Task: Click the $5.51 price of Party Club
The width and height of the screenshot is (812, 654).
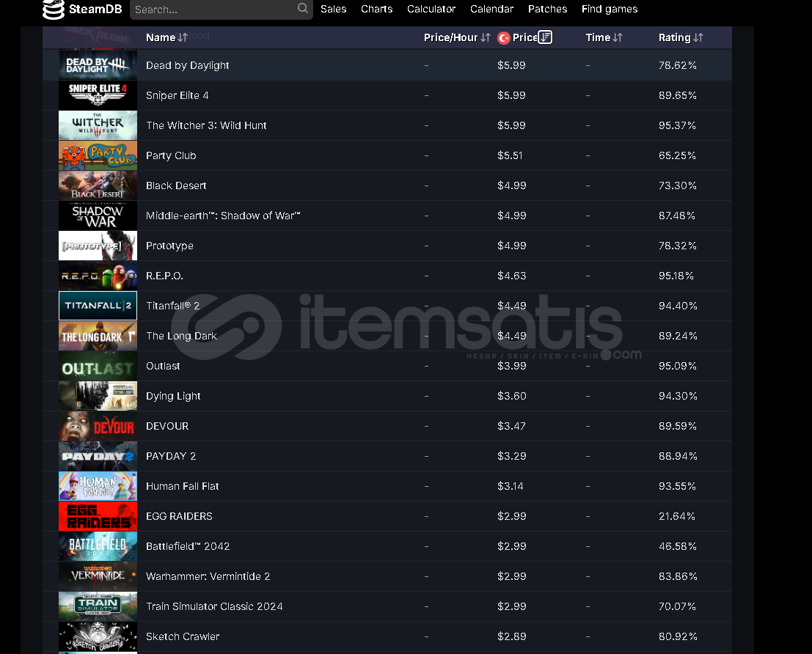Action: [x=510, y=155]
